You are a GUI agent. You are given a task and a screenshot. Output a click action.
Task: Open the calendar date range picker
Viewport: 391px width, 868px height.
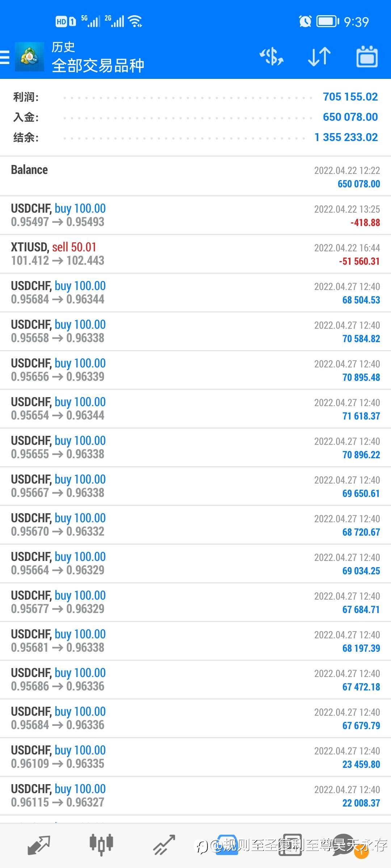(x=367, y=57)
